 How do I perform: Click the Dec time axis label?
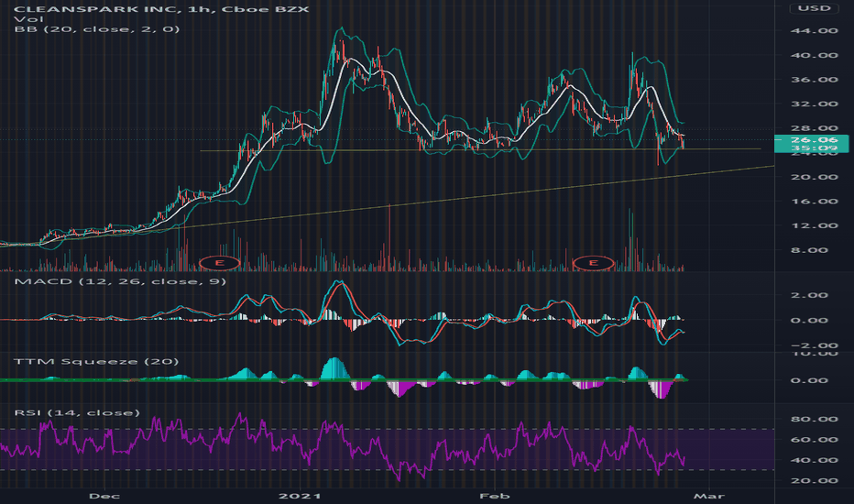point(104,496)
